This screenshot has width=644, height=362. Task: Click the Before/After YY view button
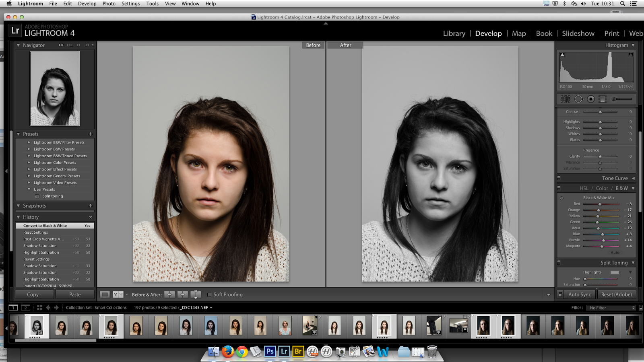pyautogui.click(x=118, y=294)
